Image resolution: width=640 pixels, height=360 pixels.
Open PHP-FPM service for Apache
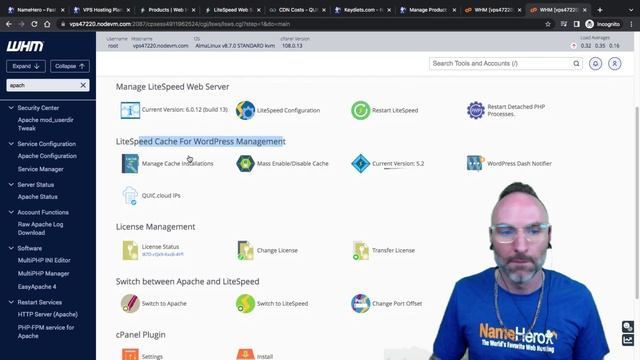click(x=46, y=332)
